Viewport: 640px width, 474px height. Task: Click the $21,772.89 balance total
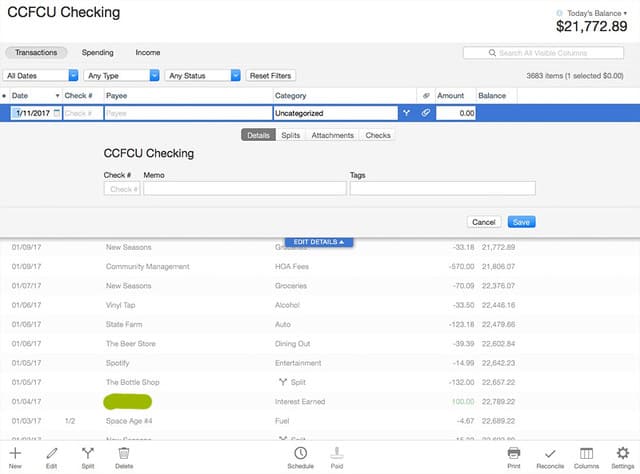click(591, 27)
